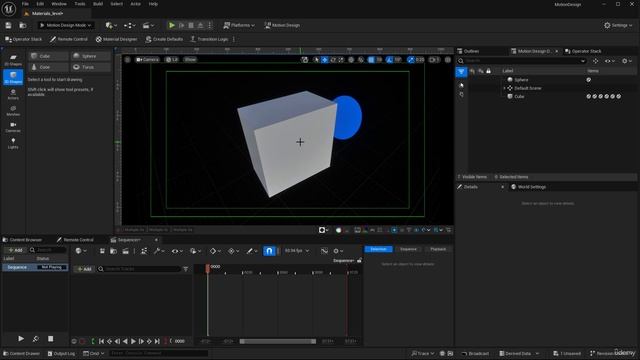Screen dimensions: 640x360
Task: Open the viewport Show menu
Action: 190,60
